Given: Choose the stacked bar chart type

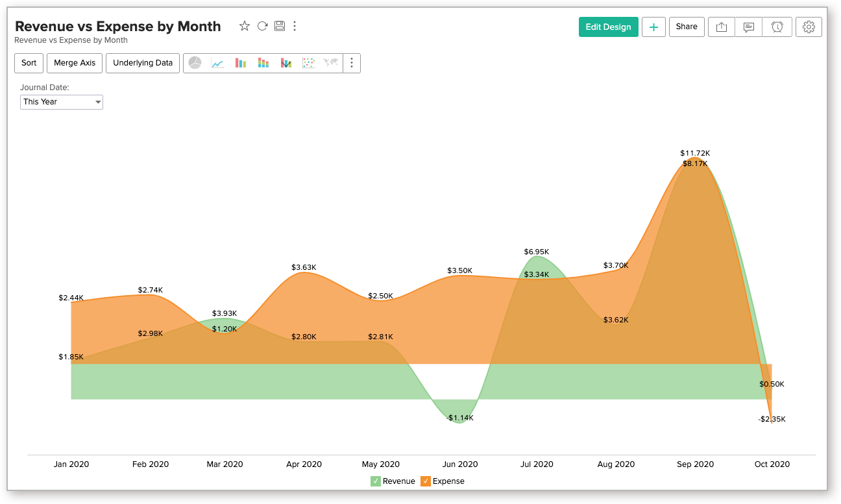Looking at the screenshot, I should [x=263, y=63].
